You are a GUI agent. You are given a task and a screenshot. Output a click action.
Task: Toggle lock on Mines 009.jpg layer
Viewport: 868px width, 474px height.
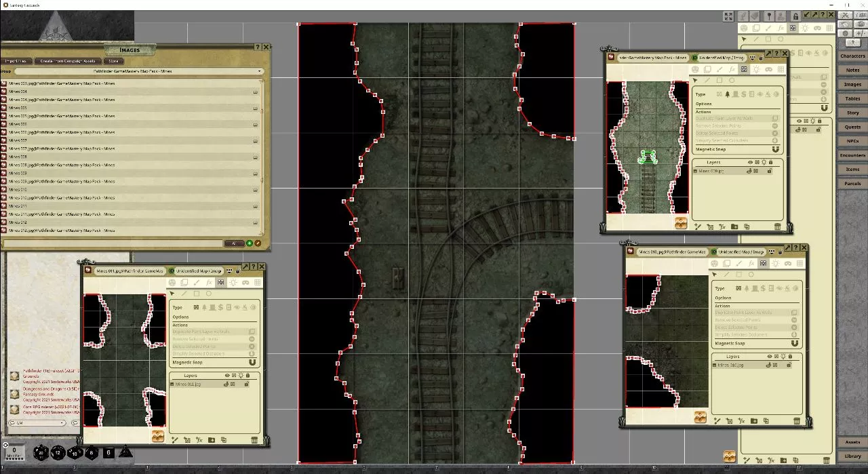pos(770,171)
